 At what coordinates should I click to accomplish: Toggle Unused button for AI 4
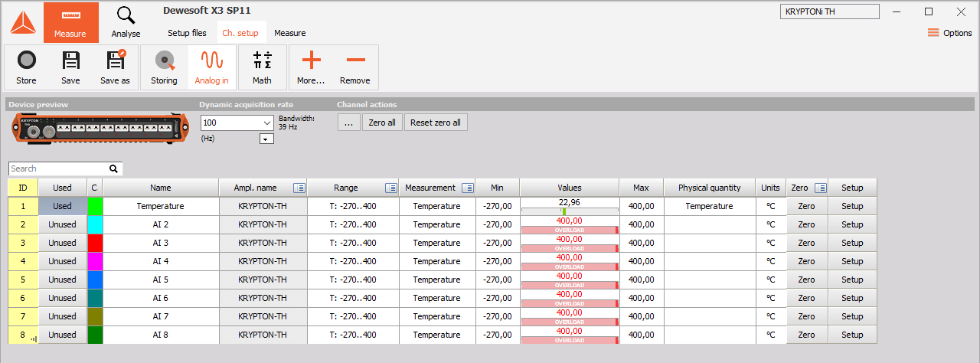(62, 261)
